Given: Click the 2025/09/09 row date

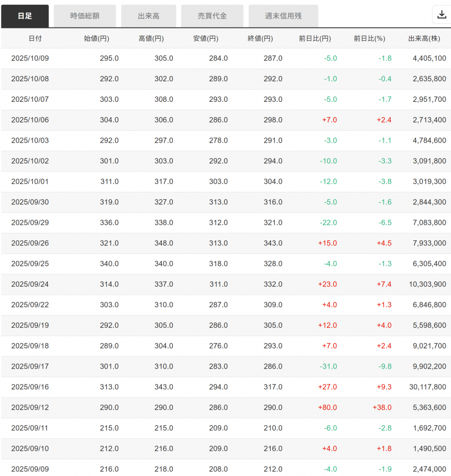Looking at the screenshot, I should (30, 469).
